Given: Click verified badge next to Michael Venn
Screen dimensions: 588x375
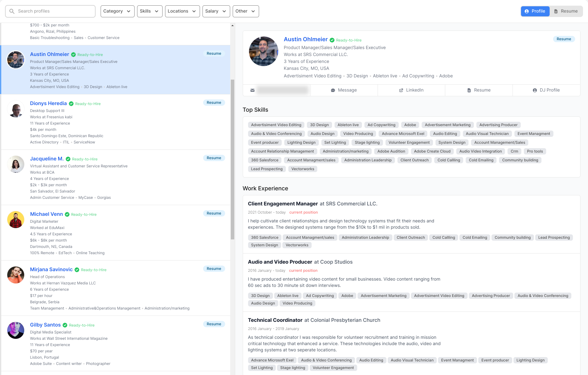Looking at the screenshot, I should coord(67,215).
